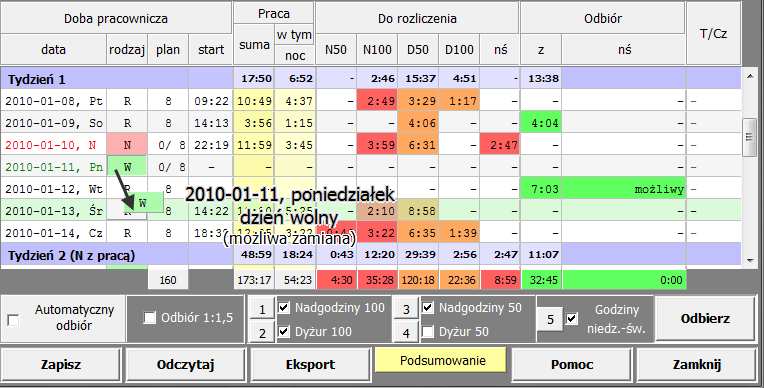Click scrollbar down arrow
Viewport: 764px width, 388px height.
click(x=749, y=260)
